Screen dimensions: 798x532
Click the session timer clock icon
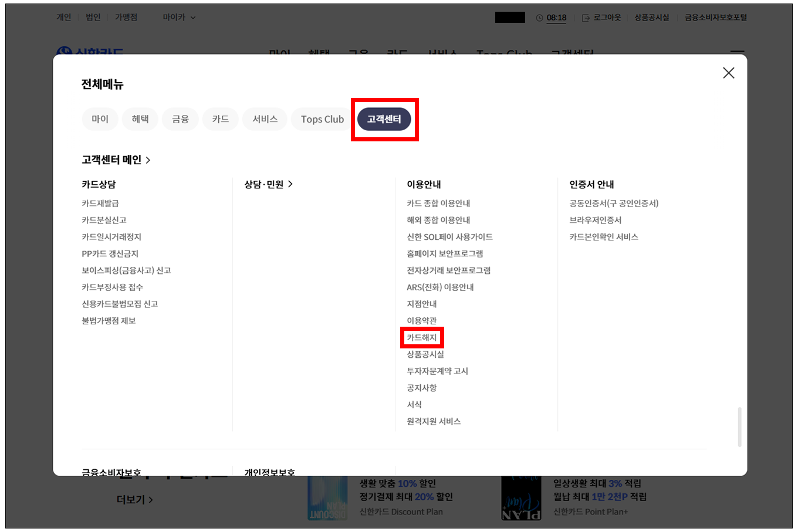point(539,18)
